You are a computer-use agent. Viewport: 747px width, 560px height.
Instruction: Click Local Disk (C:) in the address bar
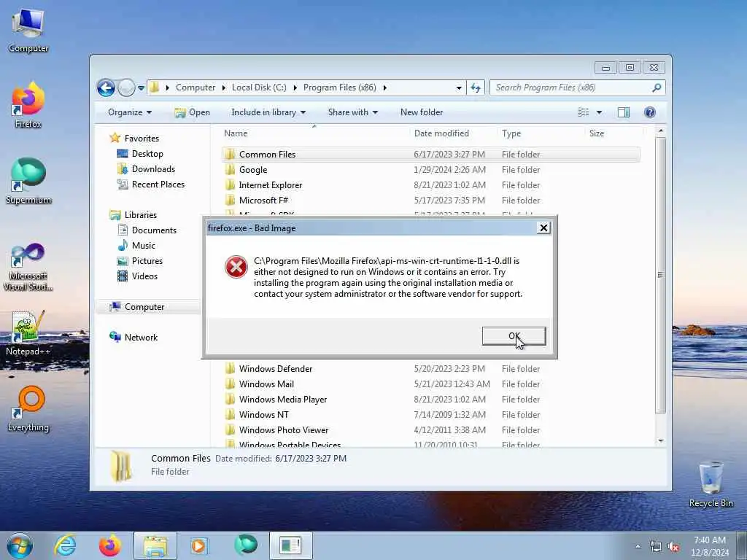(259, 87)
